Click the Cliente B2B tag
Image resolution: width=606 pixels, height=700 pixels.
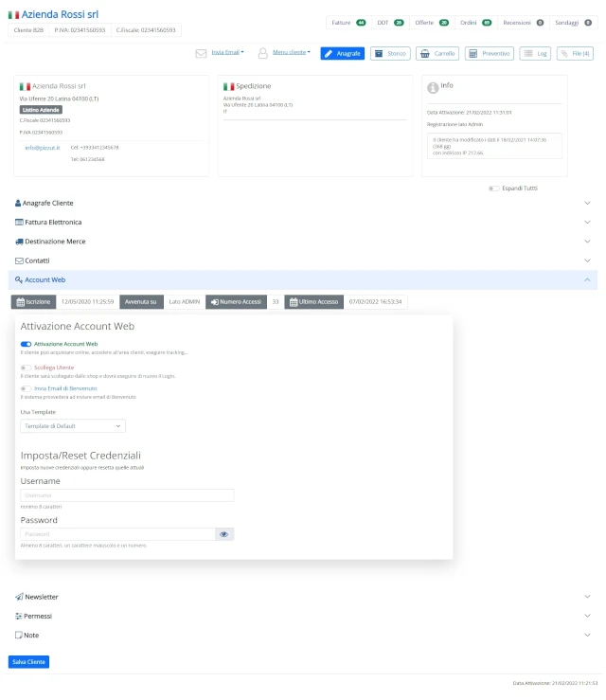click(28, 30)
